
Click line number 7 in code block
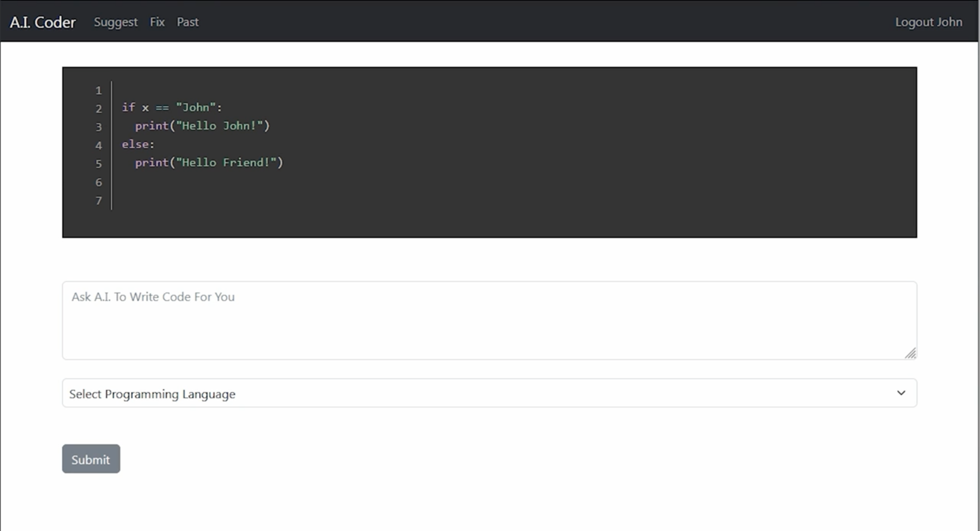[99, 201]
